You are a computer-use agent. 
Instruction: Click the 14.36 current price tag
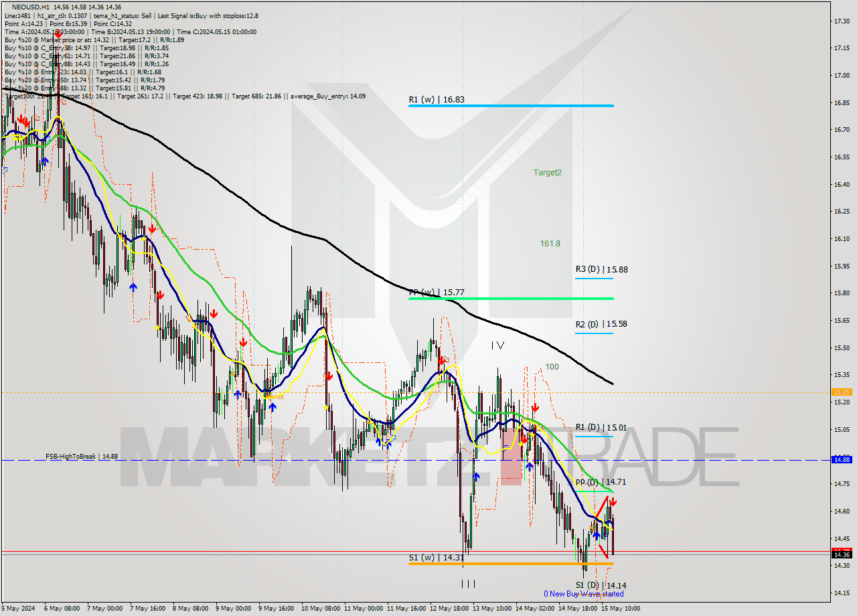(841, 554)
